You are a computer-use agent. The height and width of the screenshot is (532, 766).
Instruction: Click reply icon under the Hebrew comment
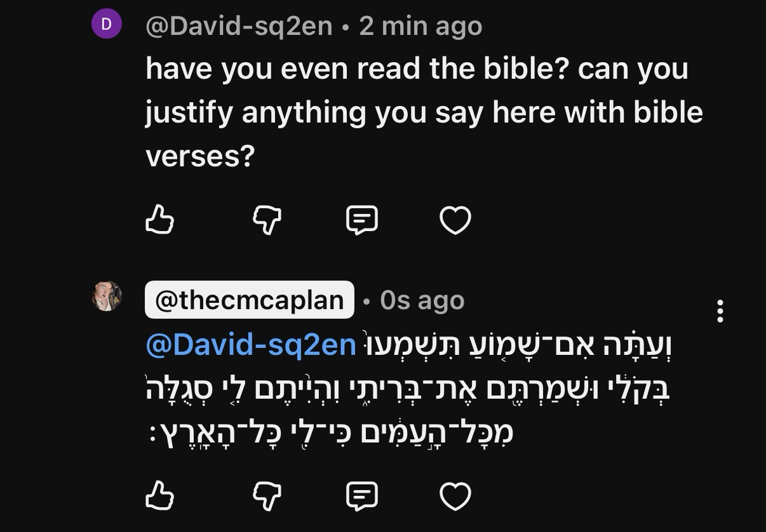click(362, 496)
